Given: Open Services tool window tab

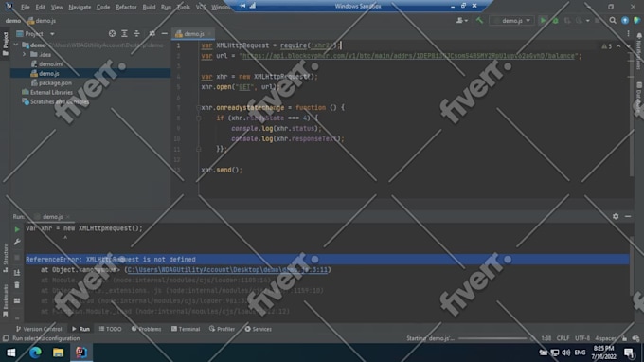Looking at the screenshot, I should tap(259, 329).
